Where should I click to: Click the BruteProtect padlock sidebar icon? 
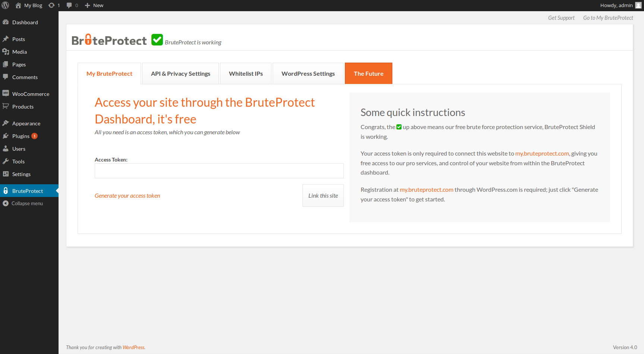tap(6, 191)
